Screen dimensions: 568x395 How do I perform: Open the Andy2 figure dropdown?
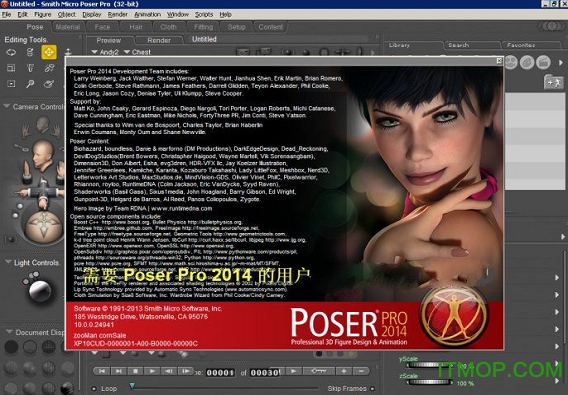pyautogui.click(x=105, y=52)
